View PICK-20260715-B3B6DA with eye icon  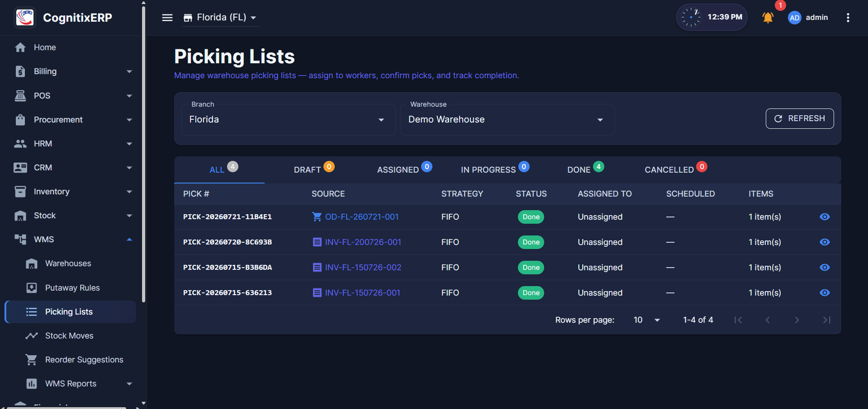point(825,268)
